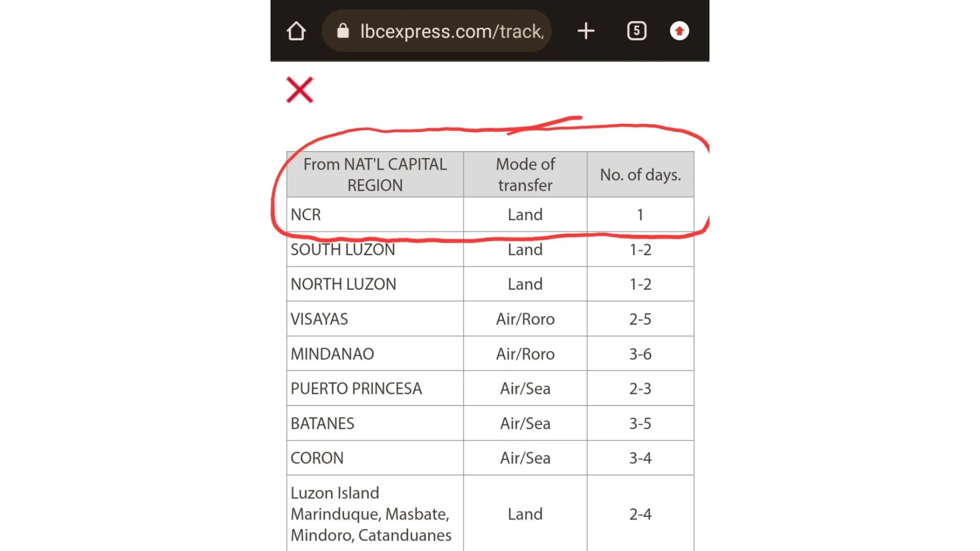Click the 3-6 days cell for Mindanao
Viewport: 980px width, 551px height.
point(640,354)
